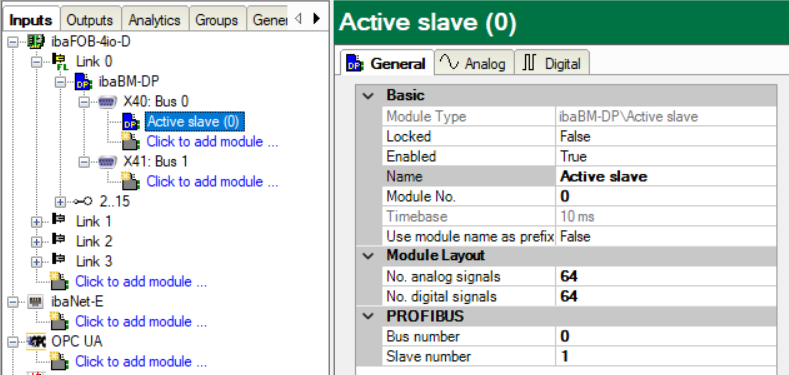Click the Module Type value text
789x375 pixels.
pos(628,117)
